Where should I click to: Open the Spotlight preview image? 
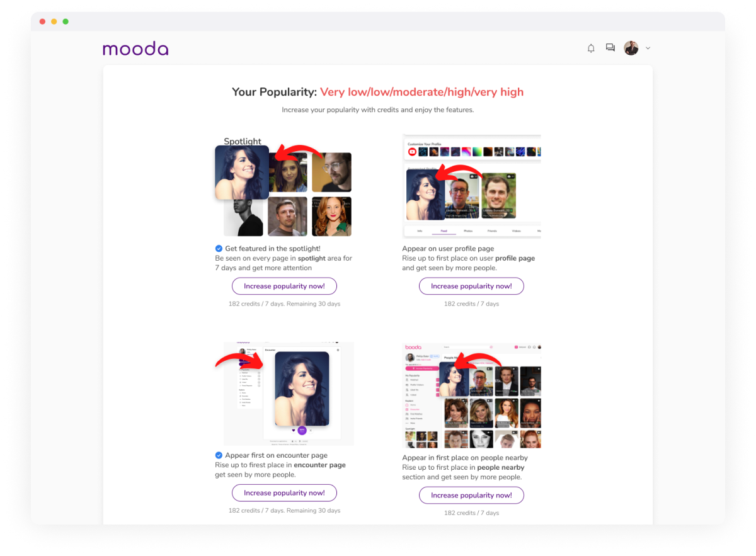[x=283, y=186]
